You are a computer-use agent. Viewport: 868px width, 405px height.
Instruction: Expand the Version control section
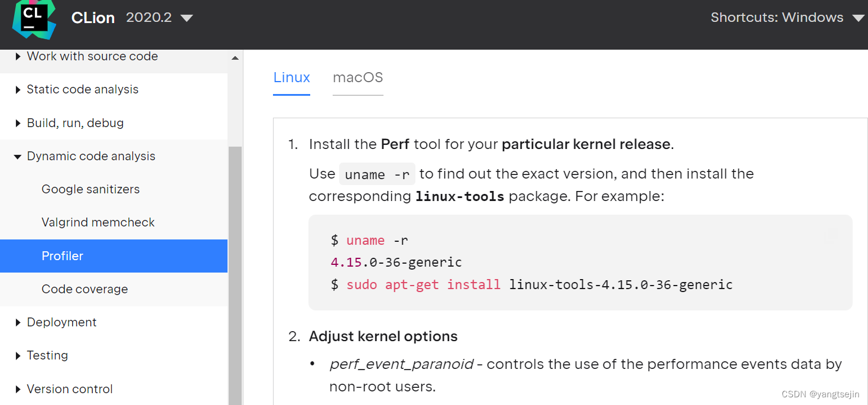pos(70,389)
